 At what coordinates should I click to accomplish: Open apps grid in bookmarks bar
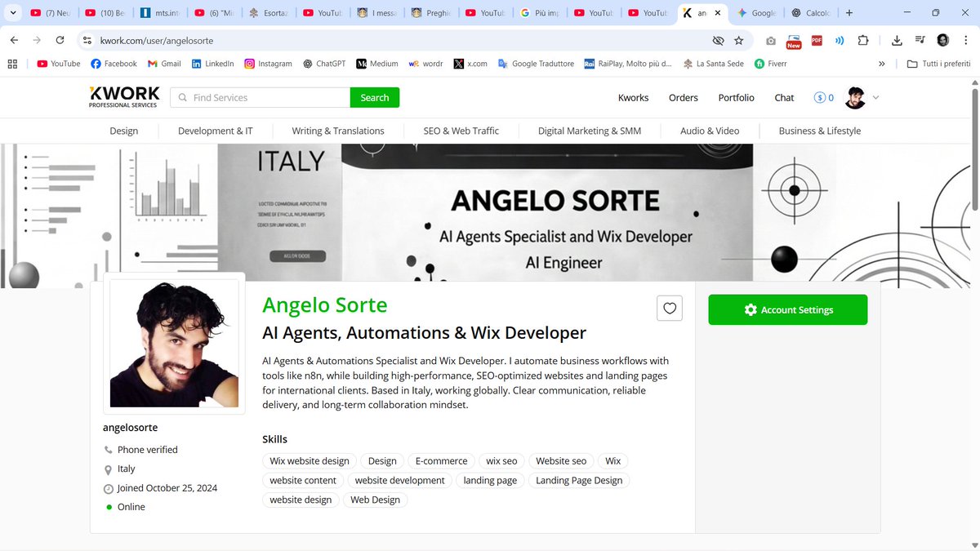click(x=12, y=64)
